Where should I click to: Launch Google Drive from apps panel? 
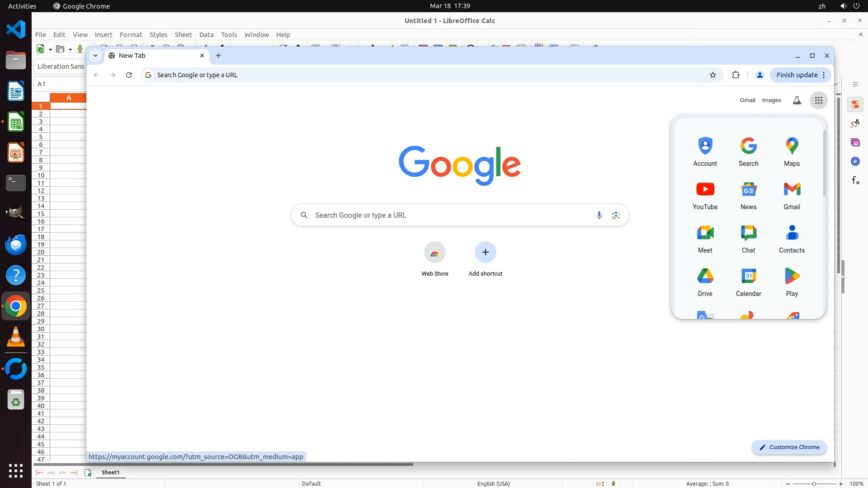click(705, 282)
